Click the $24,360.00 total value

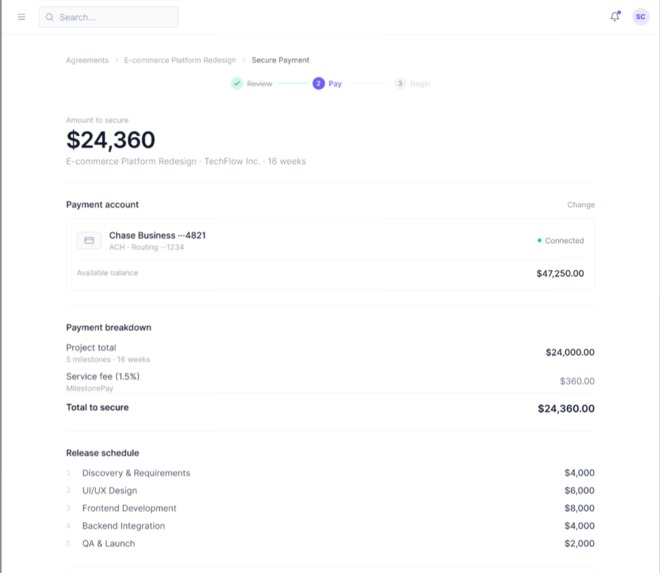566,408
